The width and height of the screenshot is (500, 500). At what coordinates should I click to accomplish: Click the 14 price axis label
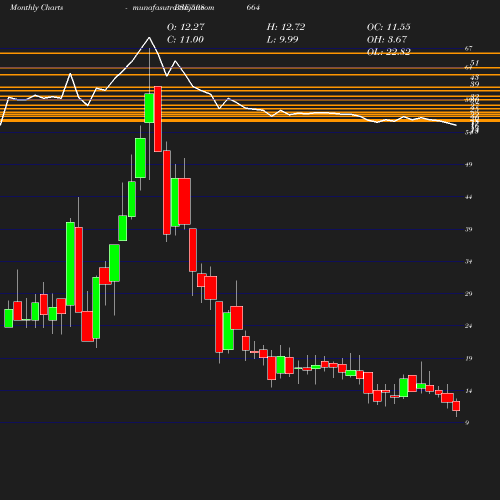click(x=468, y=391)
